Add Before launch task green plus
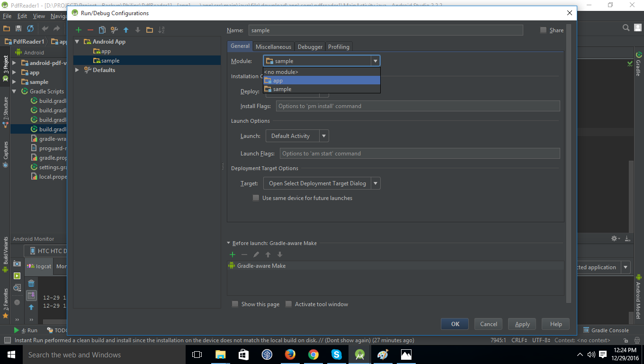 [x=233, y=255]
